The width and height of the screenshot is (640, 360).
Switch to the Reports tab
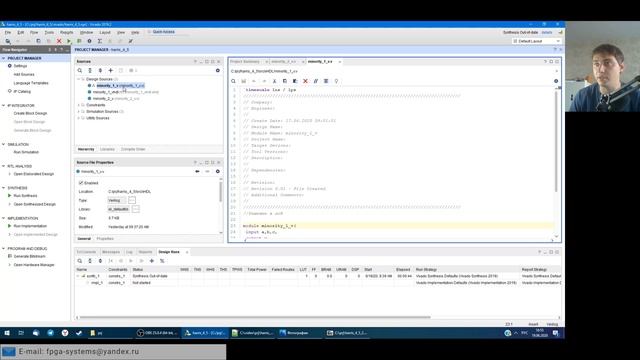click(145, 252)
